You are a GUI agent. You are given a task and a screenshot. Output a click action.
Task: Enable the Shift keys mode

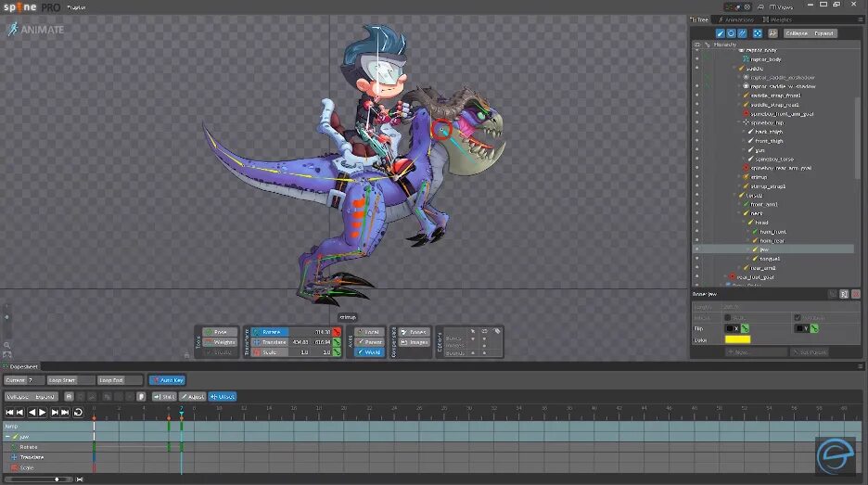164,396
